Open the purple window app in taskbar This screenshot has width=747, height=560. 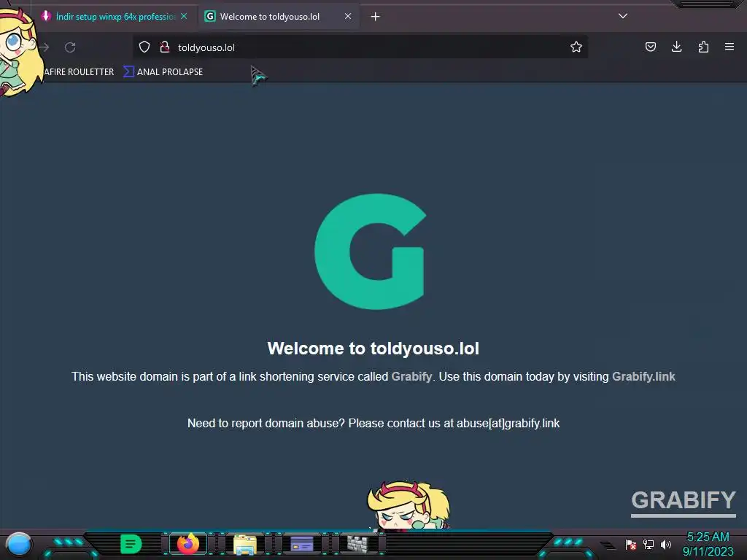pyautogui.click(x=301, y=544)
